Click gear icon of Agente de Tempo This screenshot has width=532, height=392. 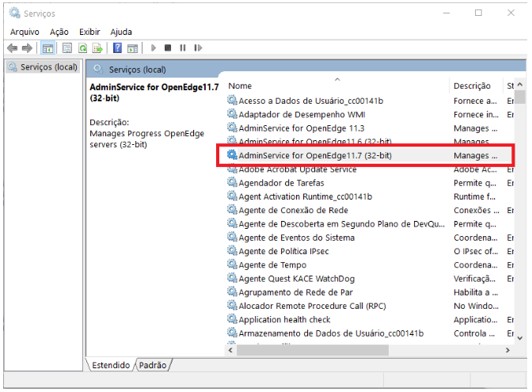[232, 264]
